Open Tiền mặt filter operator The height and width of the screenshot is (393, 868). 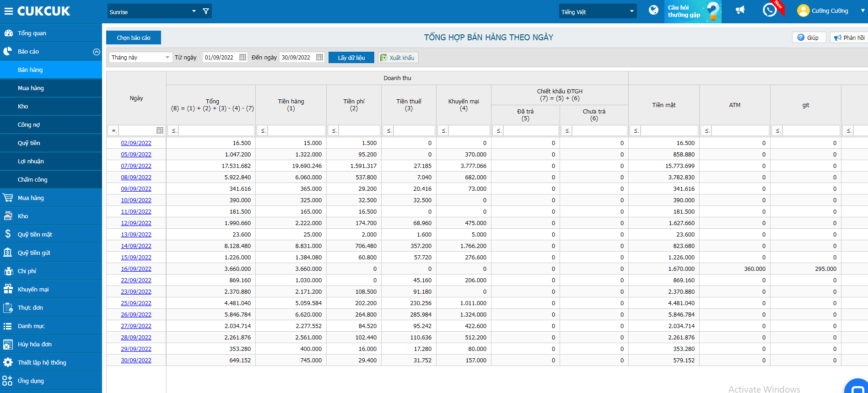click(636, 130)
